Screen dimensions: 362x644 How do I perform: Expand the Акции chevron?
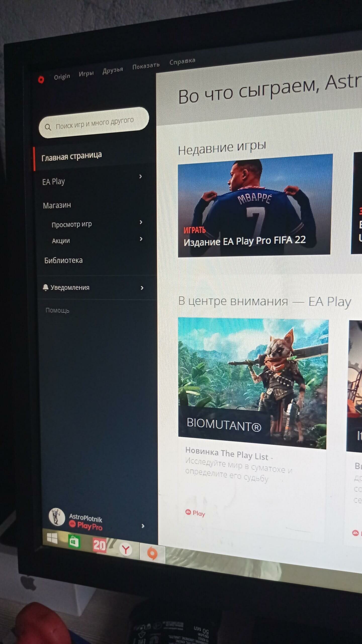point(141,239)
